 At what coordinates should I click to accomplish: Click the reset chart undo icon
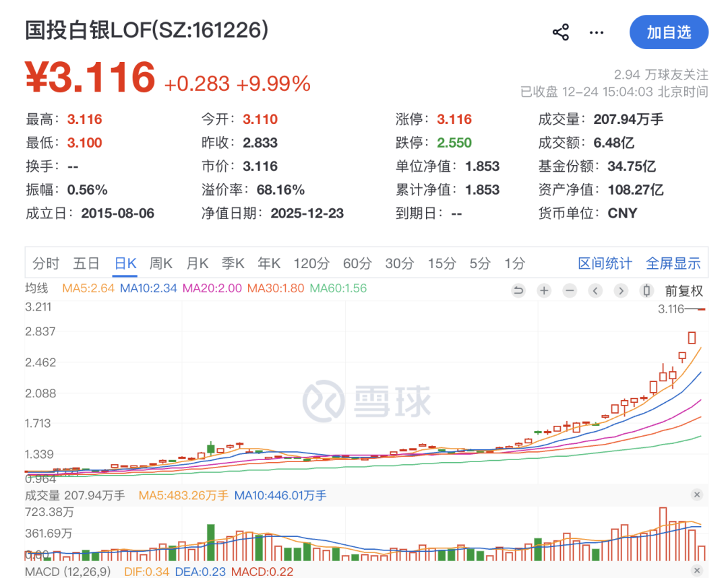(518, 290)
